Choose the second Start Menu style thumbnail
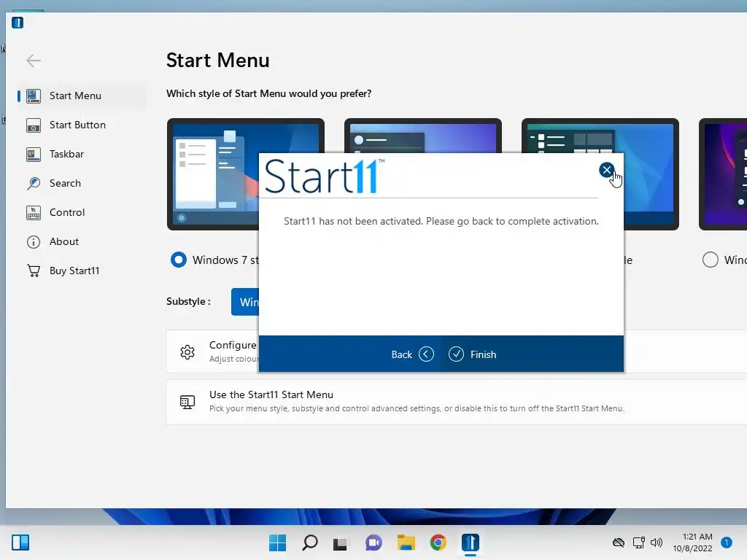Screen dimensions: 747x560 [422, 136]
